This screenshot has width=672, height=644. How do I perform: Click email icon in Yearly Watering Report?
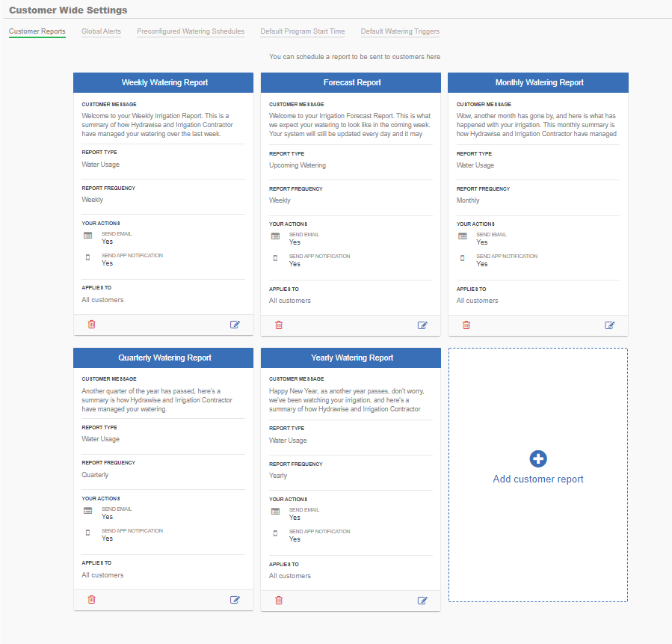[275, 512]
